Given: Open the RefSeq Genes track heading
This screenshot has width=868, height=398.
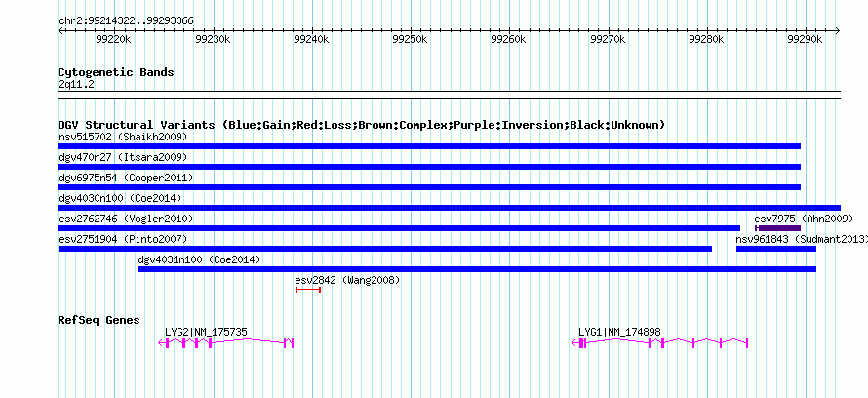Looking at the screenshot, I should tap(99, 320).
